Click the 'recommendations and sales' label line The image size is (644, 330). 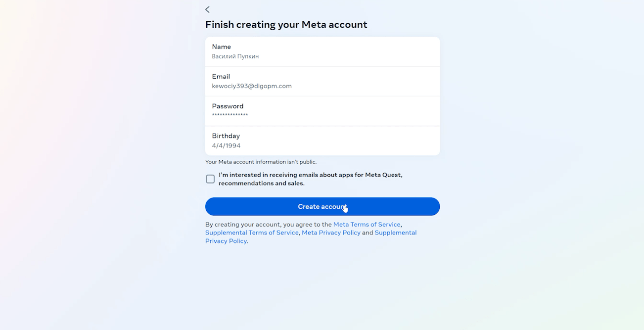[x=261, y=183]
